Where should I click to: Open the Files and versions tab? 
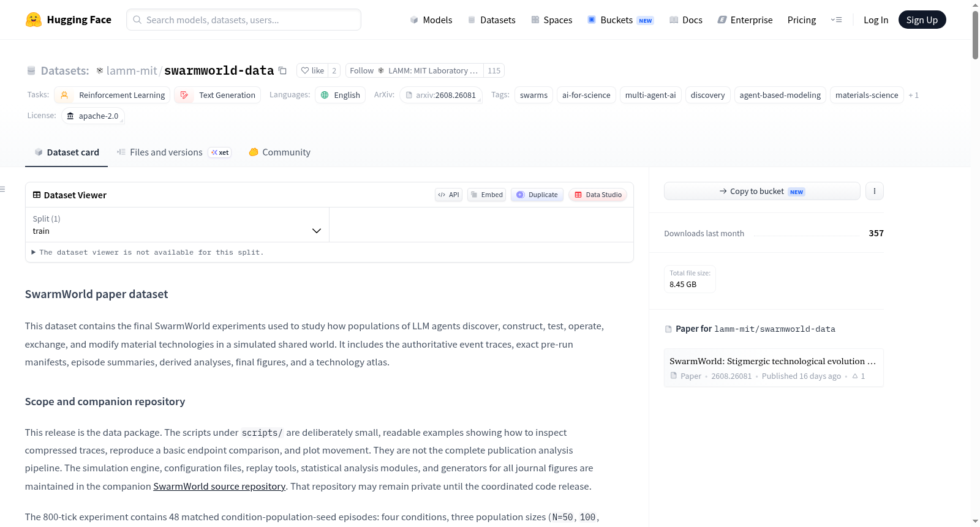pyautogui.click(x=174, y=152)
